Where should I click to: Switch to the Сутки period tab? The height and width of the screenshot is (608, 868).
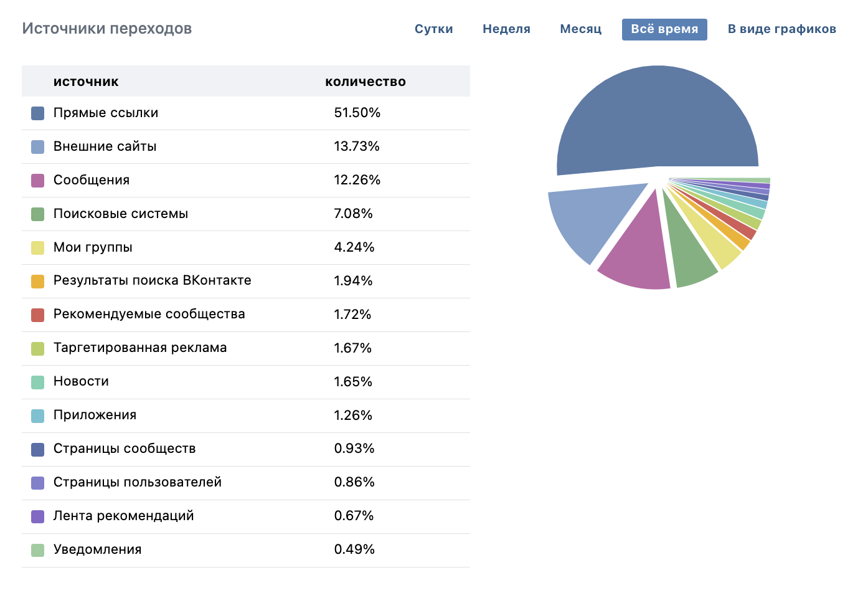pos(433,29)
